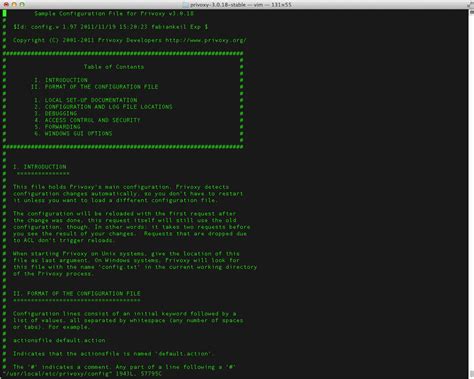This screenshot has width=474, height=379.
Task: Click the vertical scrollbar of the terminal
Action: (471, 194)
